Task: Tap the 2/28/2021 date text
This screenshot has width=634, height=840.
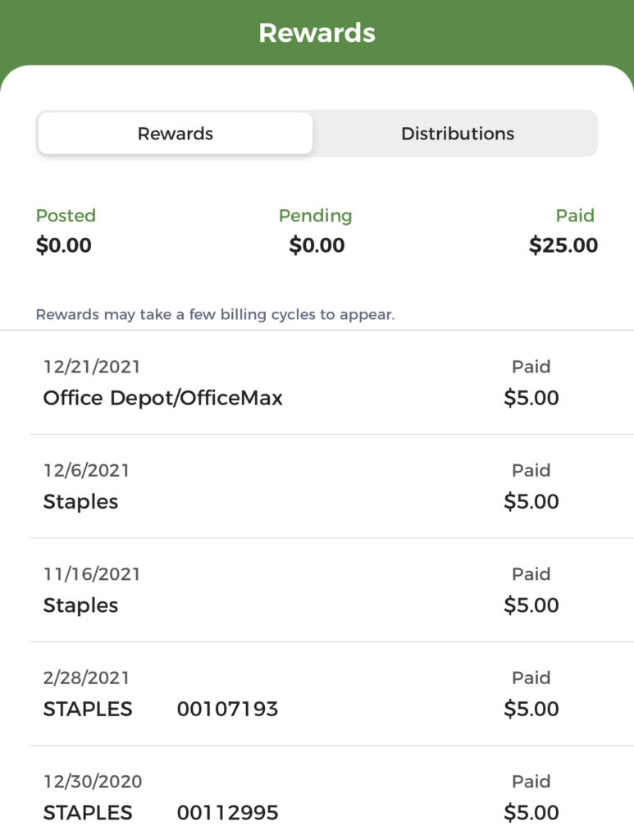Action: point(86,678)
